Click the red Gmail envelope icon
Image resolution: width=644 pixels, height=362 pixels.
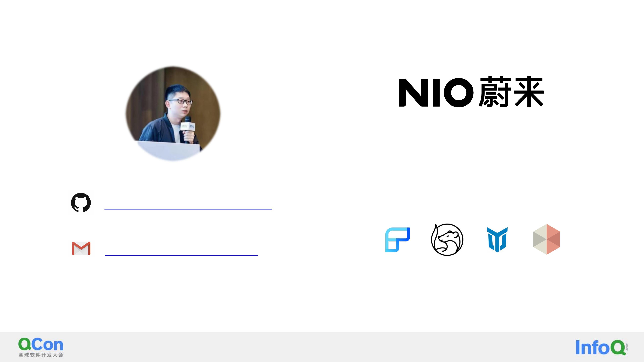[x=81, y=248]
